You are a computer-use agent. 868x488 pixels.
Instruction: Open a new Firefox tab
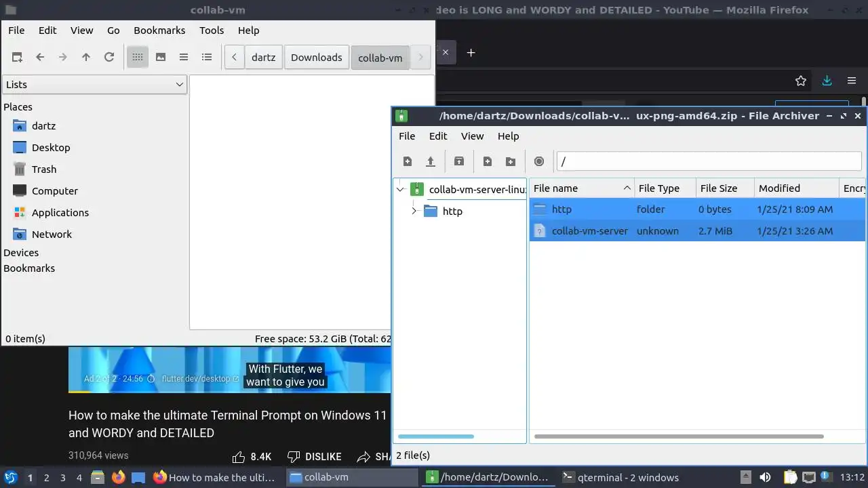471,52
